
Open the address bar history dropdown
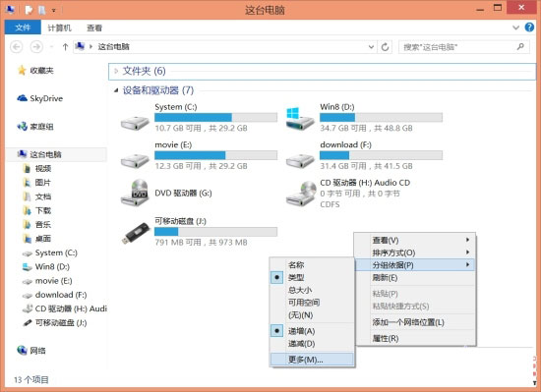click(371, 46)
